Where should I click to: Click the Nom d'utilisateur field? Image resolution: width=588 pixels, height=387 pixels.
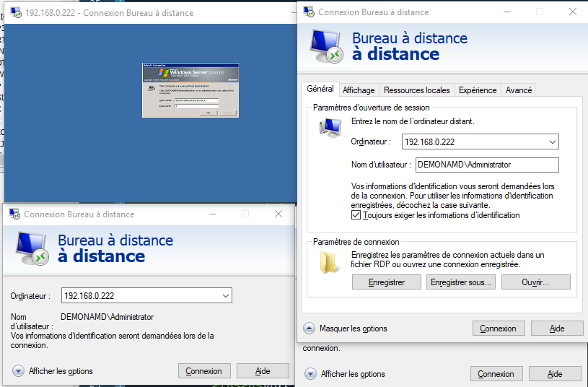click(x=487, y=165)
